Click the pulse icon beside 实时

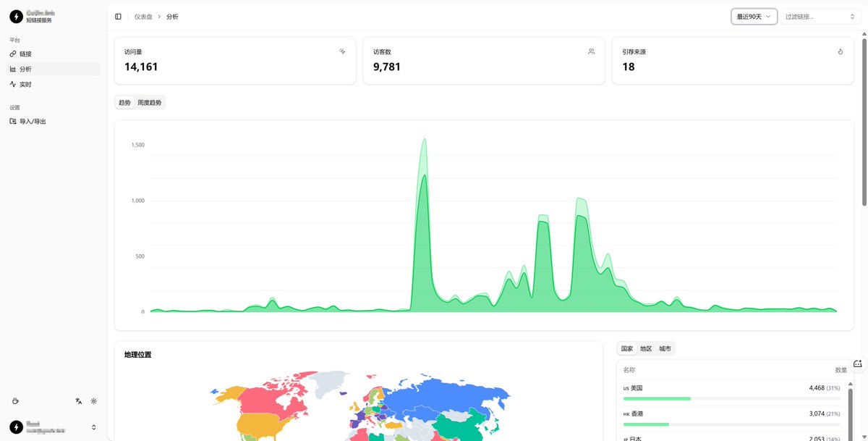tap(13, 84)
